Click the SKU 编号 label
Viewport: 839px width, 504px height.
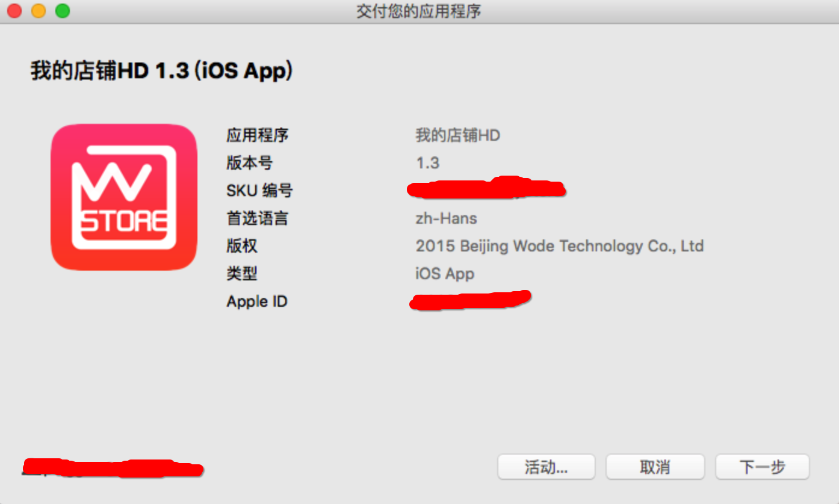(x=259, y=191)
